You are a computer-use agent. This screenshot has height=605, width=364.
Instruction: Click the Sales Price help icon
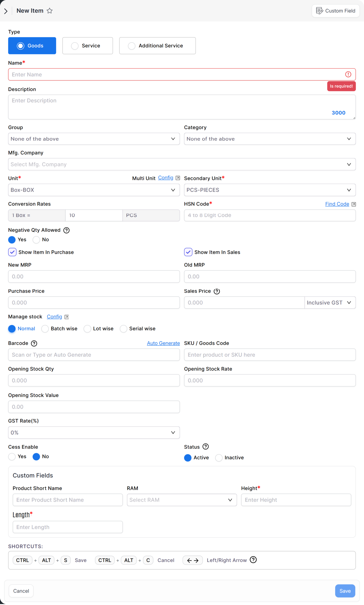(x=217, y=291)
